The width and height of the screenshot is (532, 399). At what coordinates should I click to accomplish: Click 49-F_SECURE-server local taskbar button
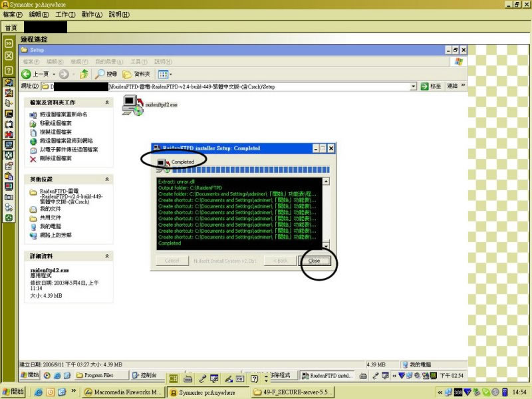294,392
